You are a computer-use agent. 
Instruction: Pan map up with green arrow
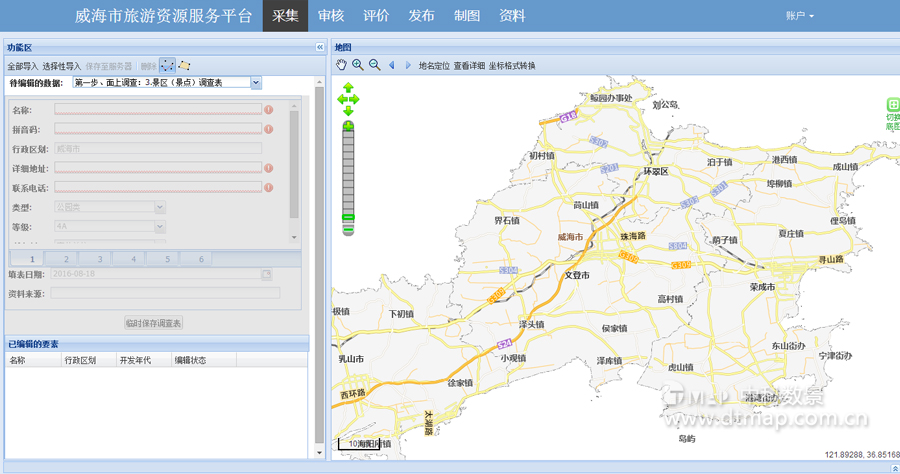[348, 88]
